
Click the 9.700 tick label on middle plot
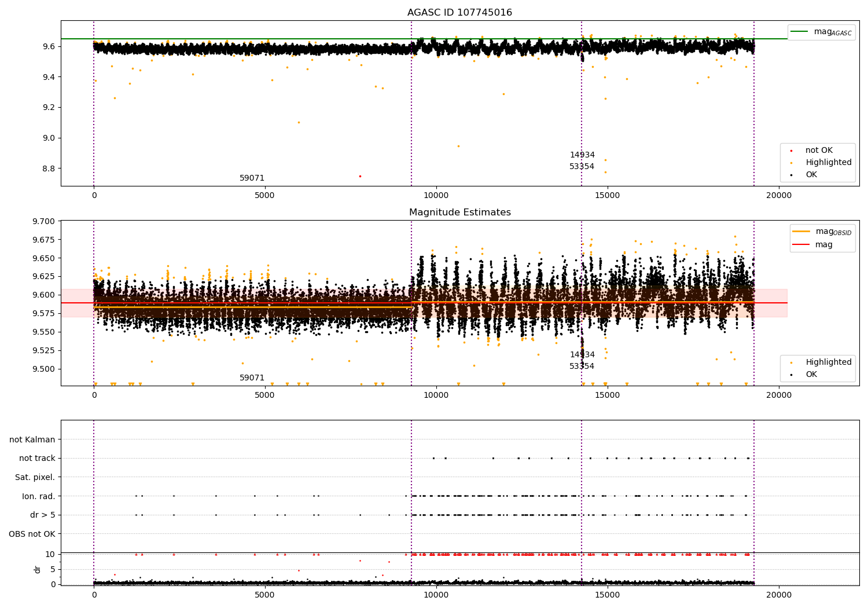(x=44, y=221)
